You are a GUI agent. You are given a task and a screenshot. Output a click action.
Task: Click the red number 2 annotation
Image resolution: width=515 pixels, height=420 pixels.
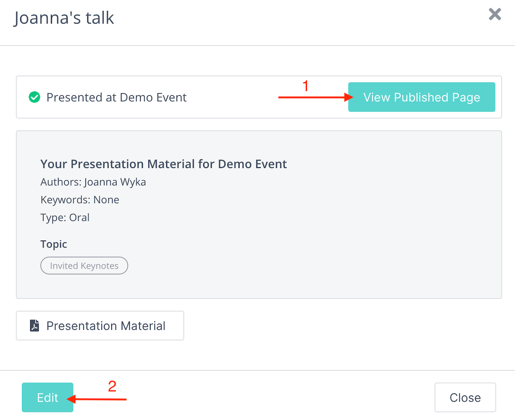(112, 386)
